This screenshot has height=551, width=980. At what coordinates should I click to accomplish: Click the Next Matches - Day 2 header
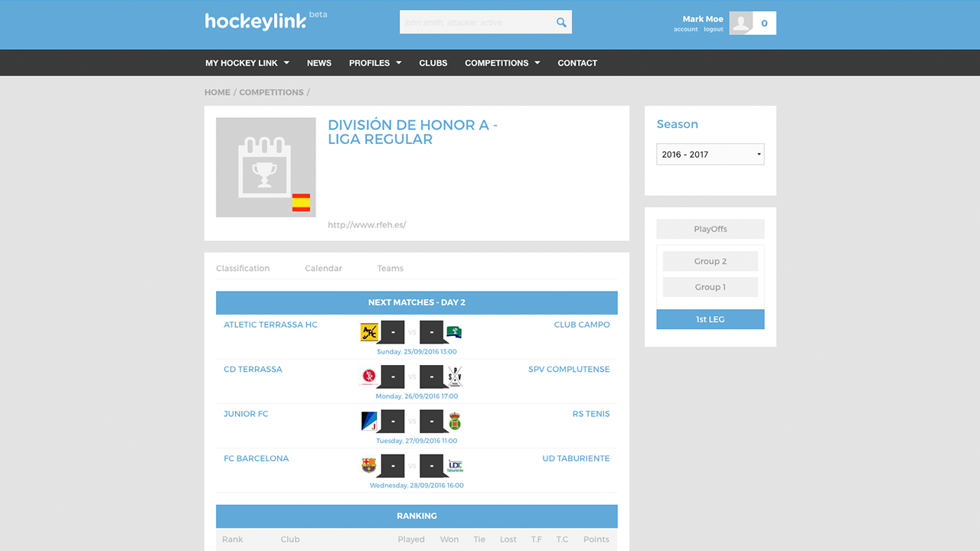click(416, 302)
